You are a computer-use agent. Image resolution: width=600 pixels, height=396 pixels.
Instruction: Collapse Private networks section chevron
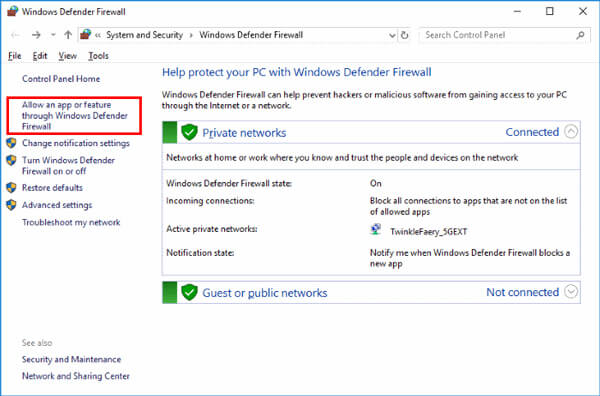tap(571, 132)
